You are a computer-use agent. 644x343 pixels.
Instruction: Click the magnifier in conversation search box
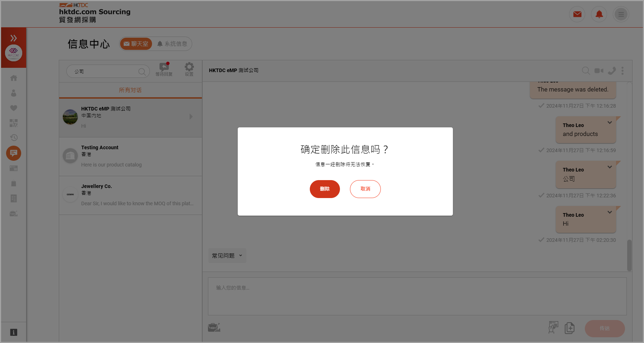point(142,71)
